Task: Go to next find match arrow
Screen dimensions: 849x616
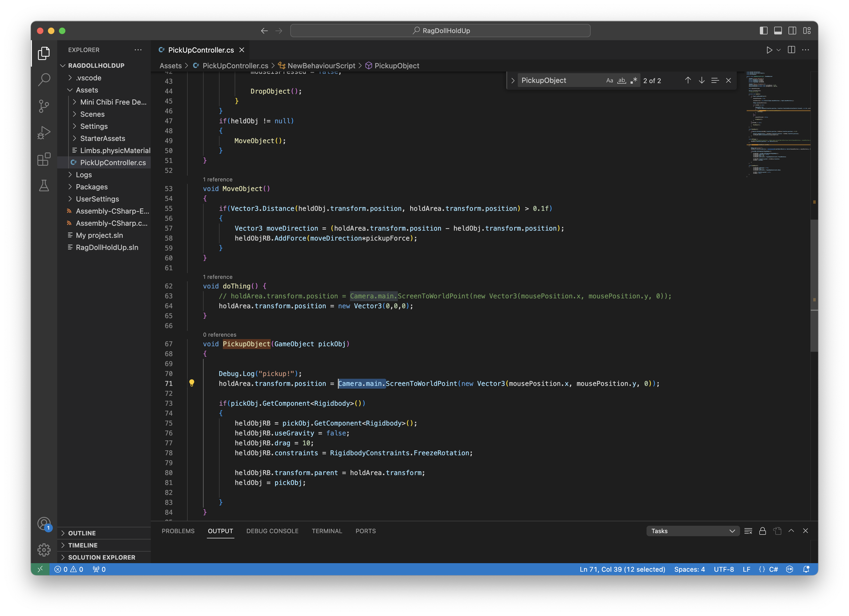Action: click(x=702, y=81)
